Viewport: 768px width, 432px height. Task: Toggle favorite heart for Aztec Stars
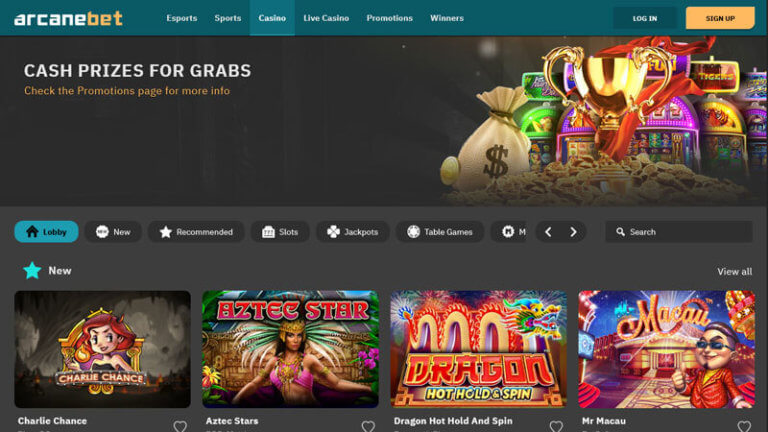pyautogui.click(x=368, y=426)
